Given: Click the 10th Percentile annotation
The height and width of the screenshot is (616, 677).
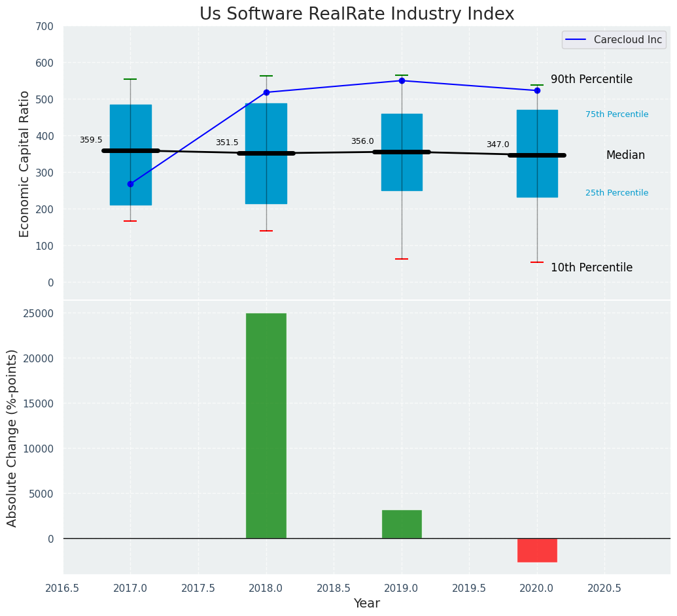Looking at the screenshot, I should click(591, 267).
